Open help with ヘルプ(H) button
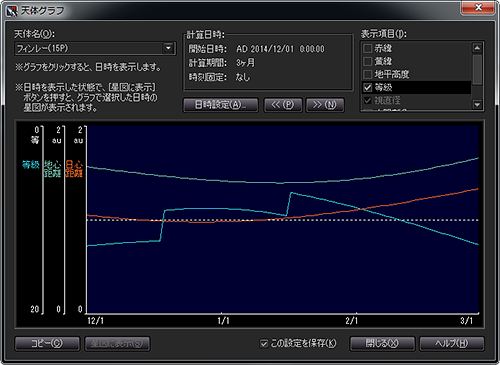500x365 pixels. [452, 344]
